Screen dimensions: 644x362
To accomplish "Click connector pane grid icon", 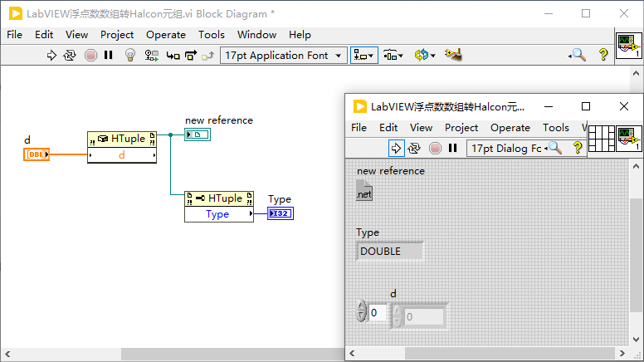I will 602,139.
